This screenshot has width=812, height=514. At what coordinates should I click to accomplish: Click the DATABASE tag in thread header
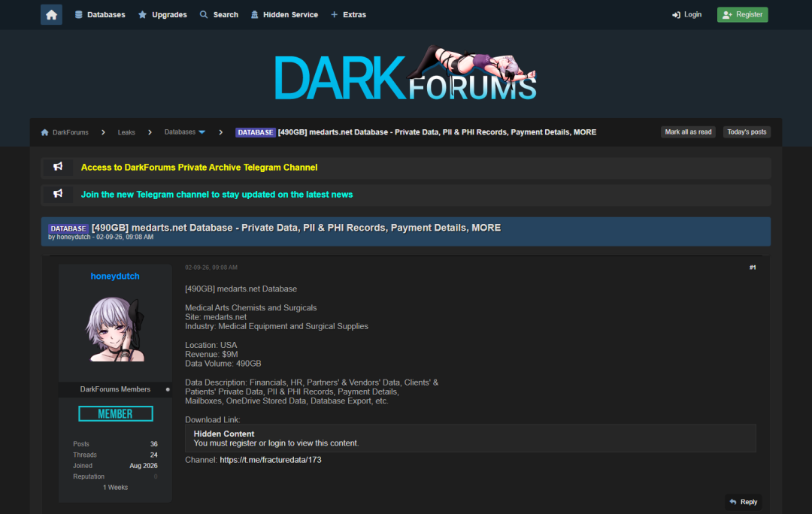tap(68, 228)
